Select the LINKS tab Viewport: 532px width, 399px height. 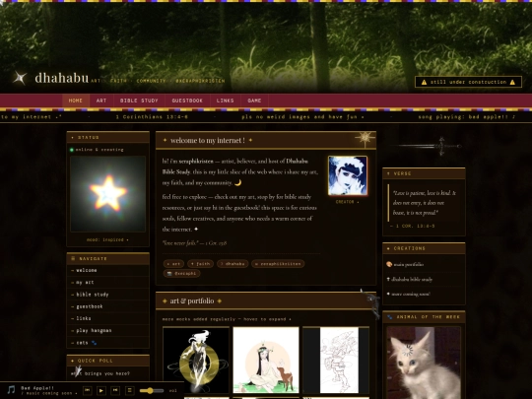point(226,100)
